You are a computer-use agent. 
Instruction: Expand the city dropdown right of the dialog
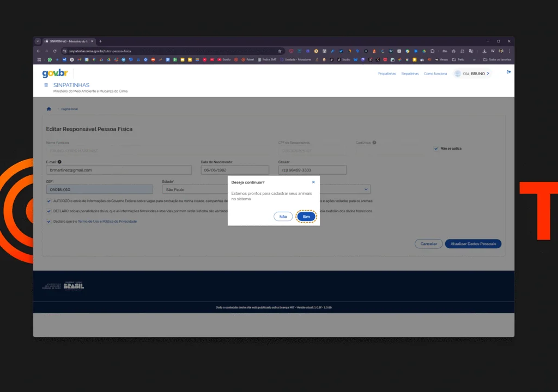(365, 189)
